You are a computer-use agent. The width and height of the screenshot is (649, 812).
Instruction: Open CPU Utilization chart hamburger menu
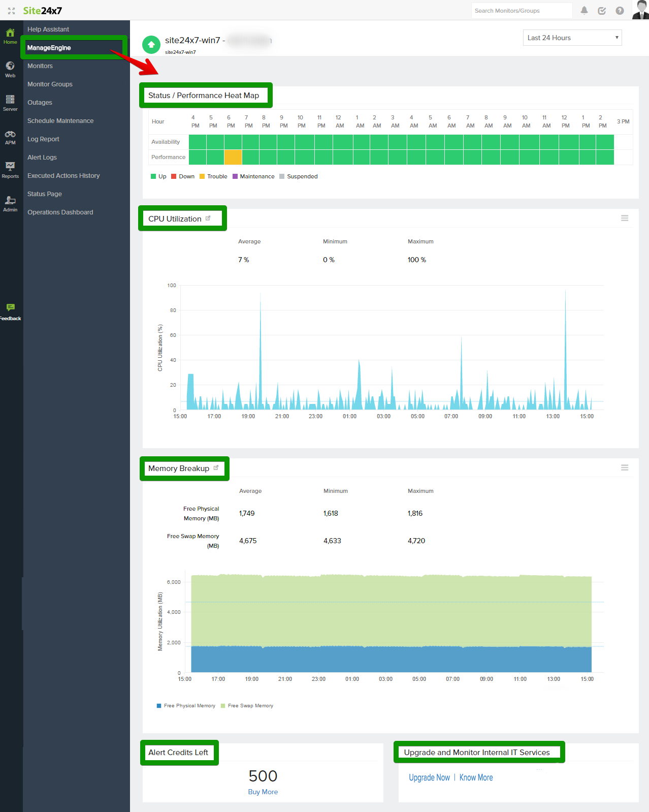tap(625, 218)
